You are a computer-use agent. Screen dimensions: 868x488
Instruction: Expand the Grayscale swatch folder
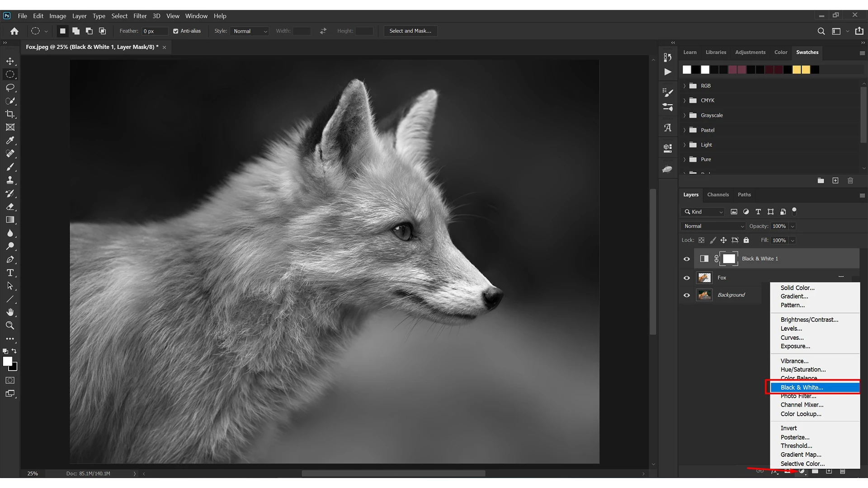684,115
